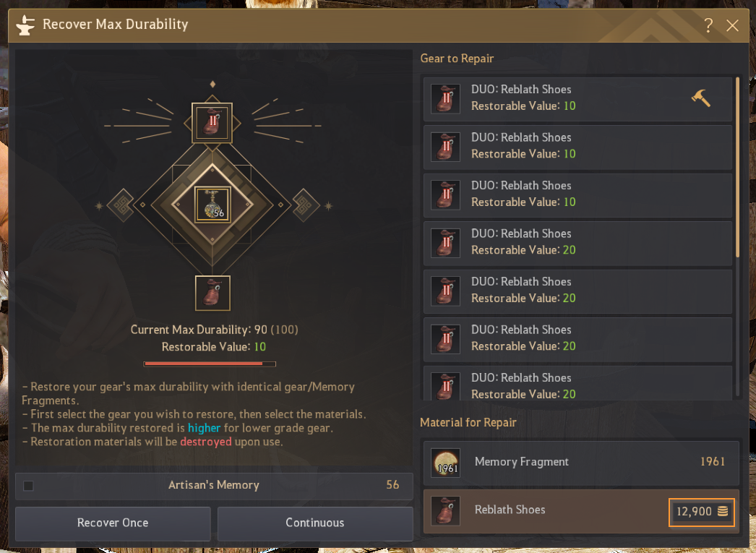
Task: Click the silver coins icon beside 12,900
Action: pyautogui.click(x=723, y=512)
